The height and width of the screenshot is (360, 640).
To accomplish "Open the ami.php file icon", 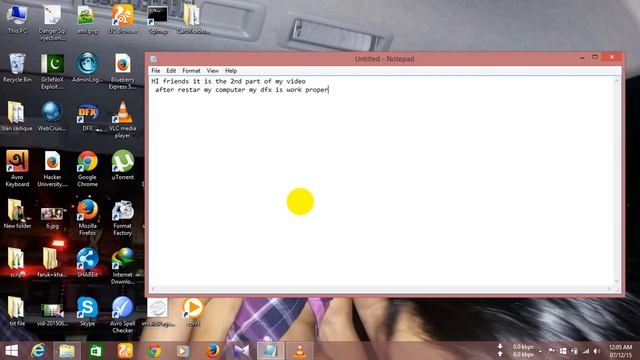I will 87,19.
